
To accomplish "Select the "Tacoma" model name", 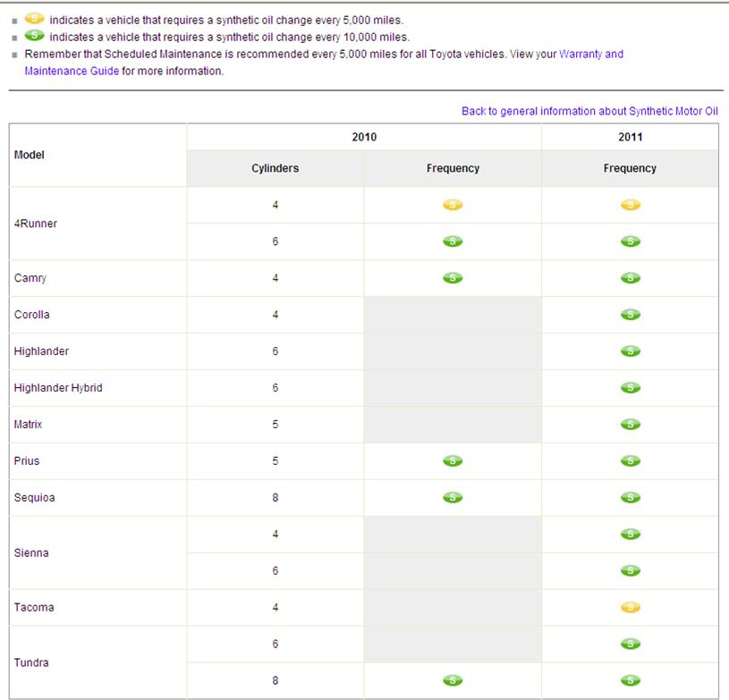I will point(34,608).
